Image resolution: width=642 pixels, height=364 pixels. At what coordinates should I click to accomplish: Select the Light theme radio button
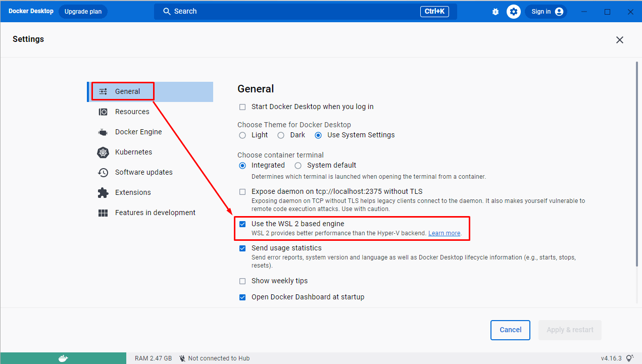(242, 135)
